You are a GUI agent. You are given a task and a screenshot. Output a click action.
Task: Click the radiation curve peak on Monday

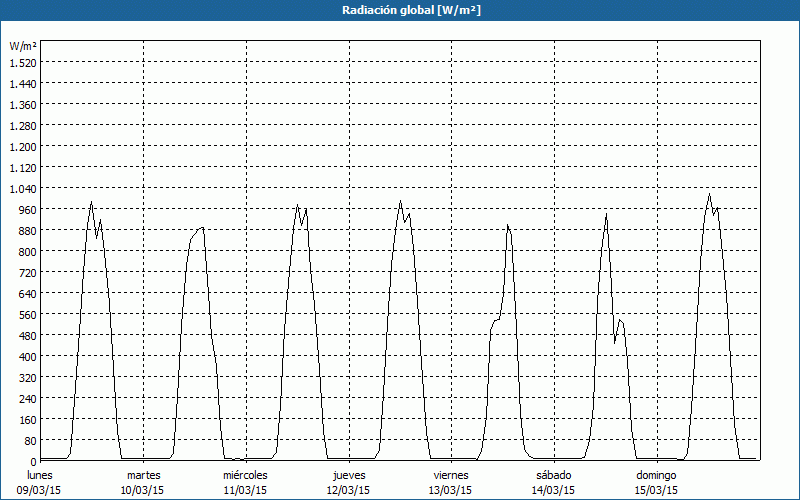tap(91, 203)
